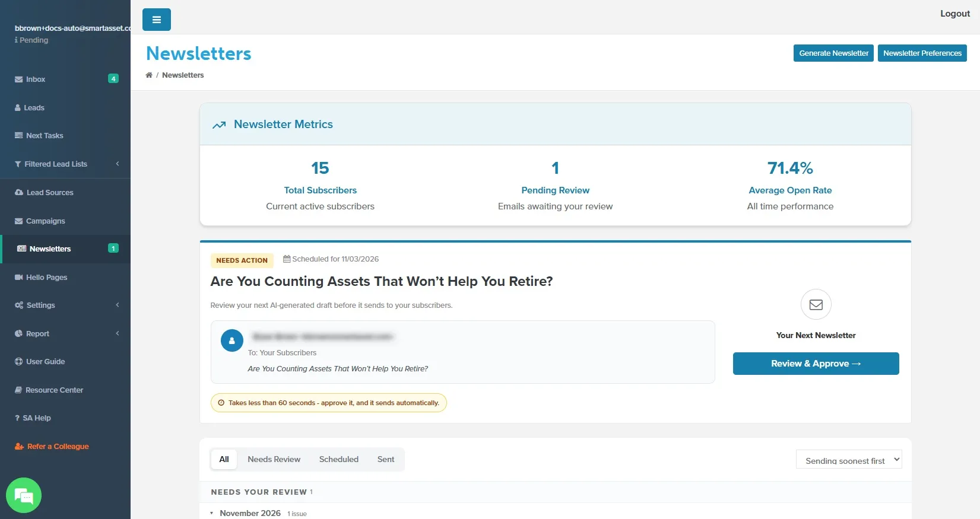Click the home icon in breadcrumb
Viewport: 980px width, 519px height.
tap(149, 75)
